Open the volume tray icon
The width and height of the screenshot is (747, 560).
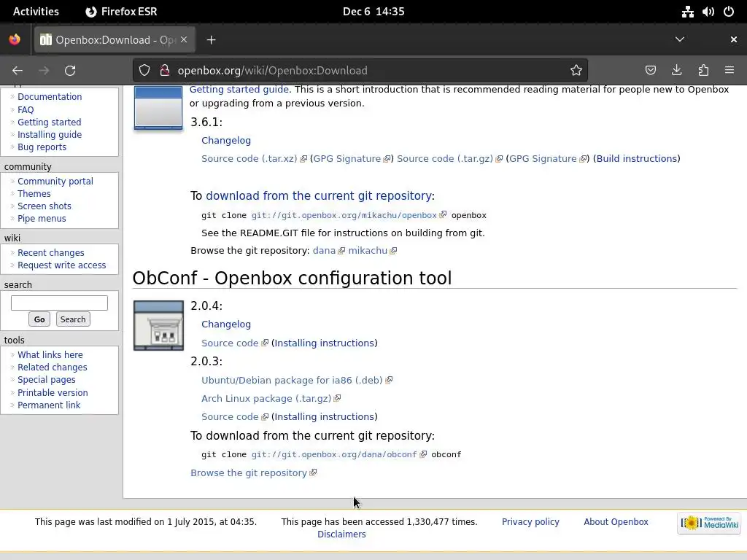click(708, 12)
